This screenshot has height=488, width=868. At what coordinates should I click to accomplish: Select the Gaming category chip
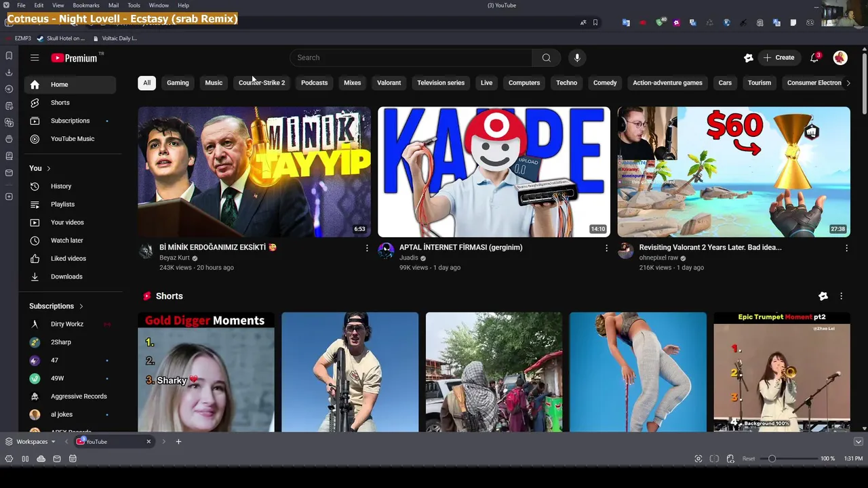point(178,83)
